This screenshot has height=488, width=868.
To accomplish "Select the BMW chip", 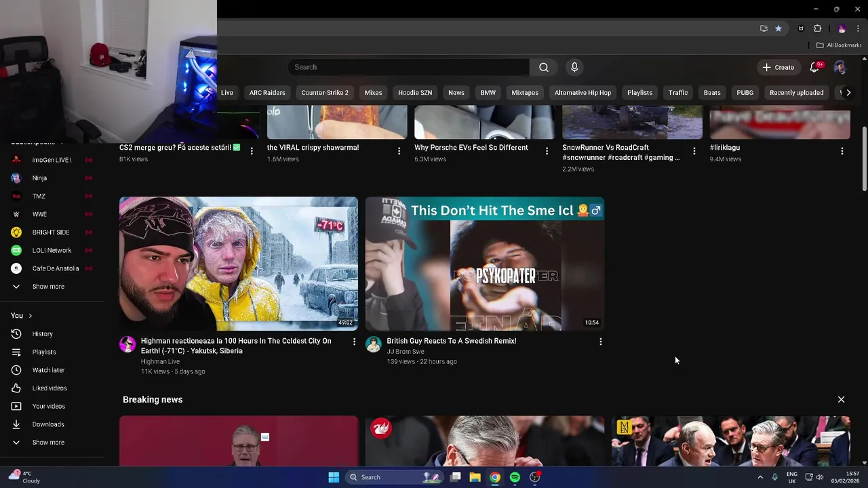I will coord(488,93).
